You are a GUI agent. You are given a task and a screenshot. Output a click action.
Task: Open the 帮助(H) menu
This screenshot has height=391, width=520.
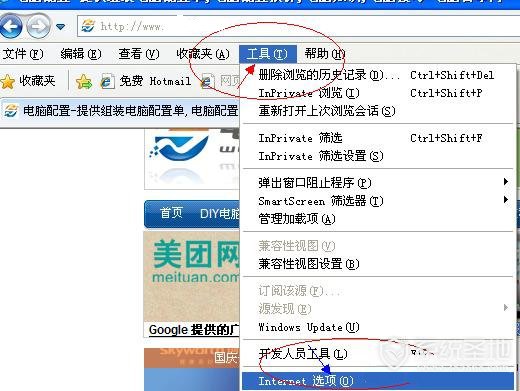coord(325,54)
